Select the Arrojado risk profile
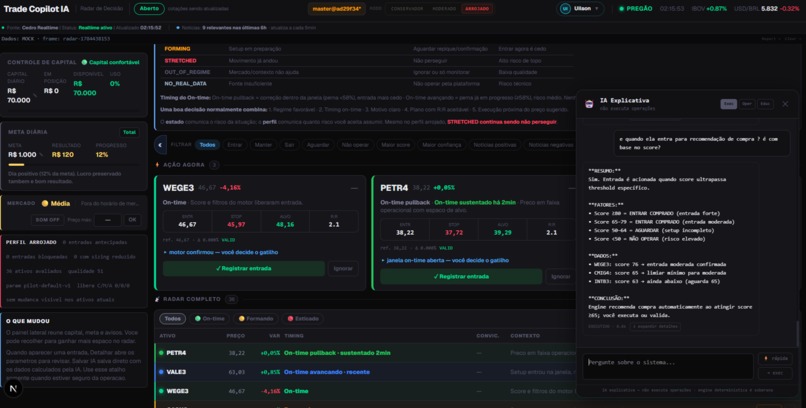Screen dimensions: 806x408 477,9
